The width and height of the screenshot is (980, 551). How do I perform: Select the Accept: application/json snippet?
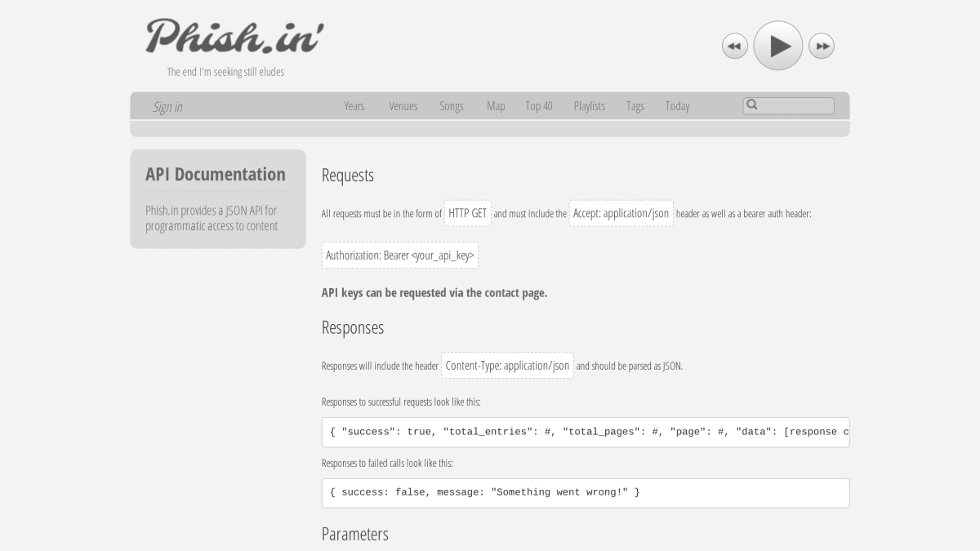pyautogui.click(x=621, y=213)
